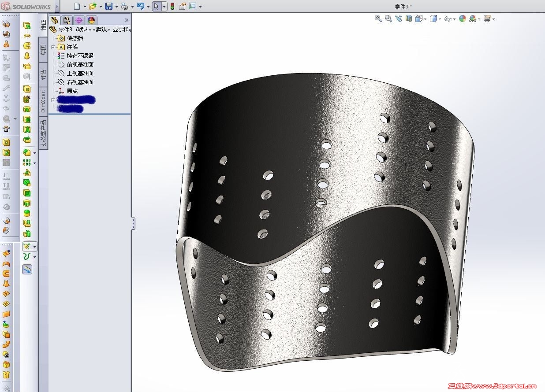Open the DisplayManager color ball tab
This screenshot has height=392, width=545.
(91, 20)
